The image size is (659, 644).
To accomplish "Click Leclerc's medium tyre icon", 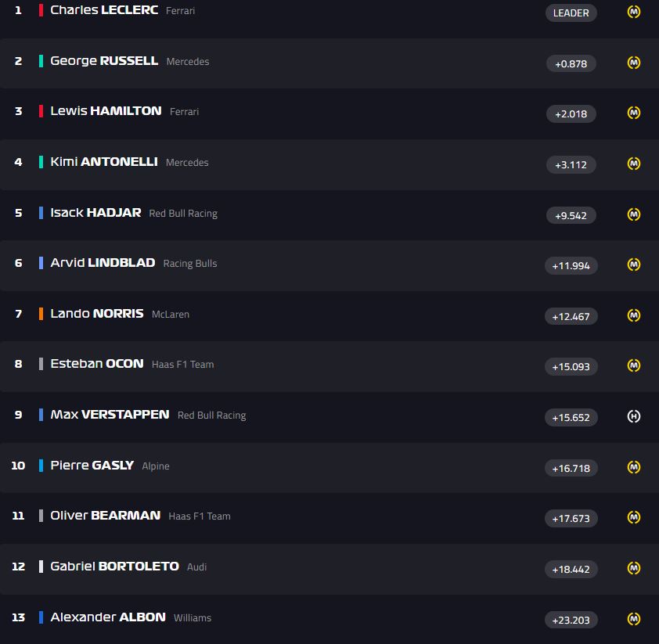I will [x=634, y=13].
